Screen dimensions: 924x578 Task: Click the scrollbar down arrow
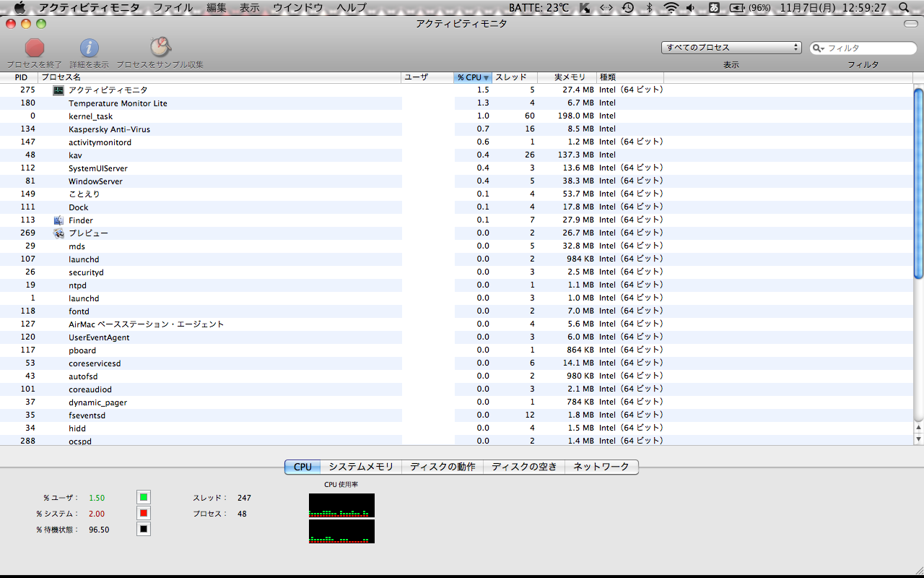click(918, 439)
